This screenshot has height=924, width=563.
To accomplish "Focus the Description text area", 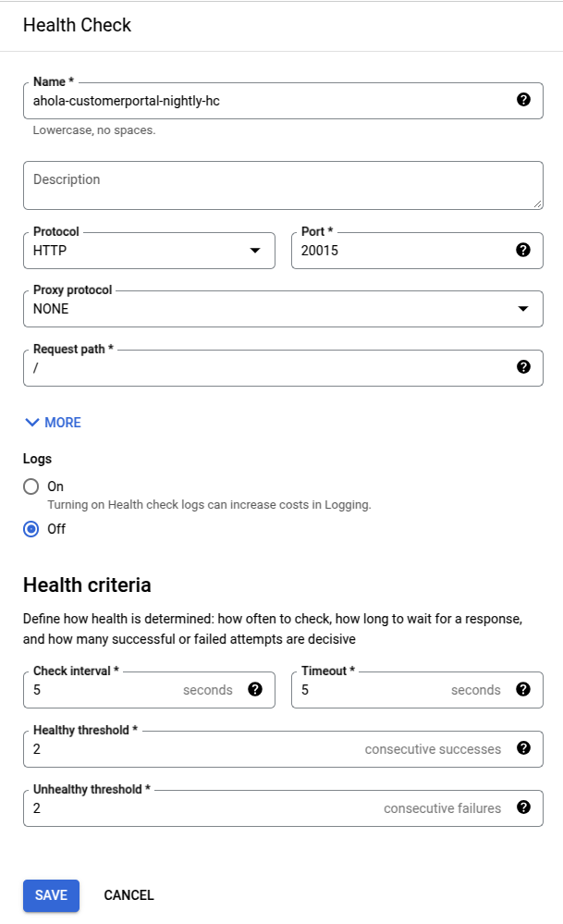I will coord(283,186).
